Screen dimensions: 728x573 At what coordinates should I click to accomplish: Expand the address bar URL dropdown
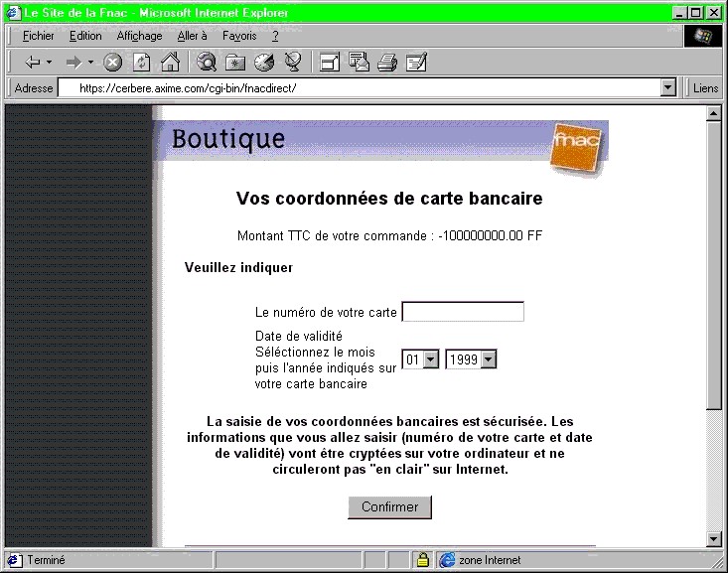pyautogui.click(x=667, y=87)
